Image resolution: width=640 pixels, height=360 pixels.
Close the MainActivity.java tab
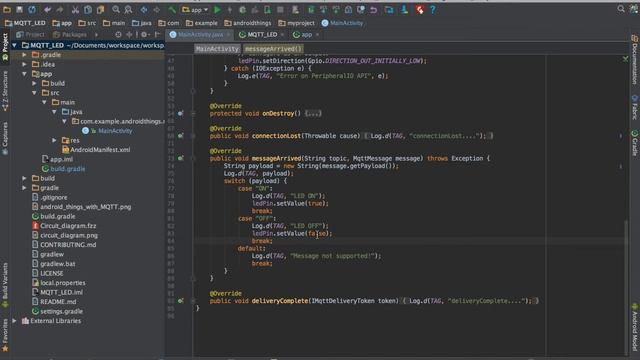tap(229, 35)
